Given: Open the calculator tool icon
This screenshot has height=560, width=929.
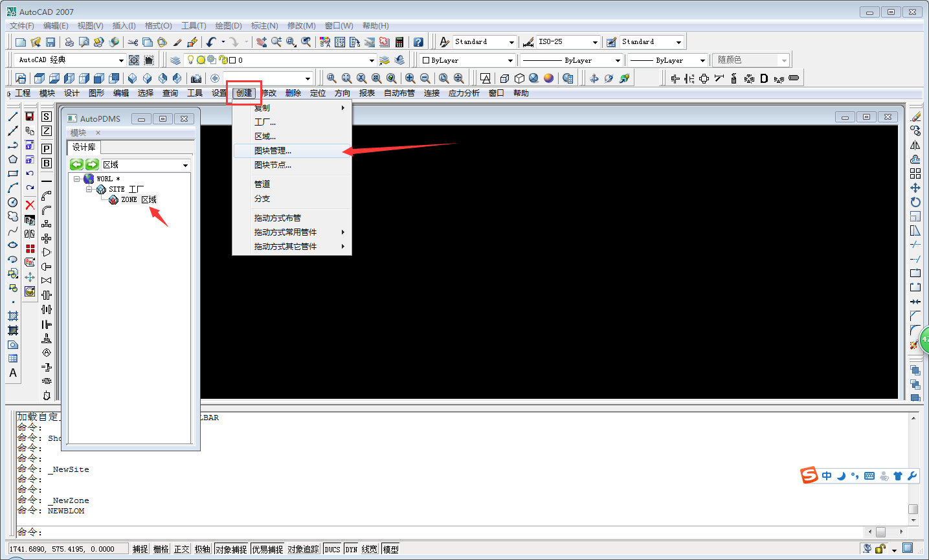Looking at the screenshot, I should 399,42.
